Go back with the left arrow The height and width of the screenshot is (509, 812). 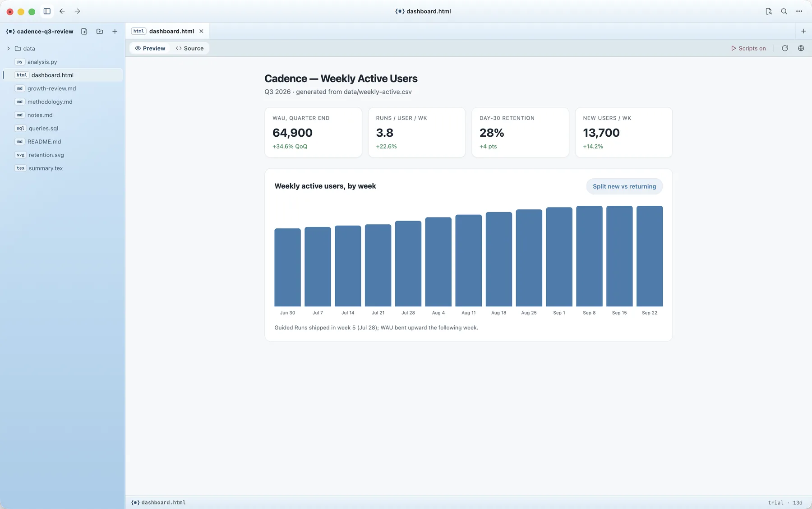(x=62, y=11)
